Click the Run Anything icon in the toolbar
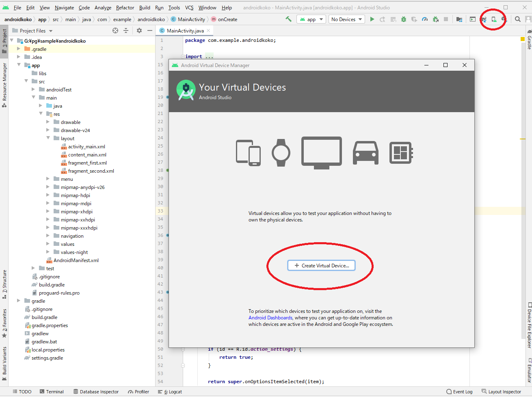 point(473,19)
